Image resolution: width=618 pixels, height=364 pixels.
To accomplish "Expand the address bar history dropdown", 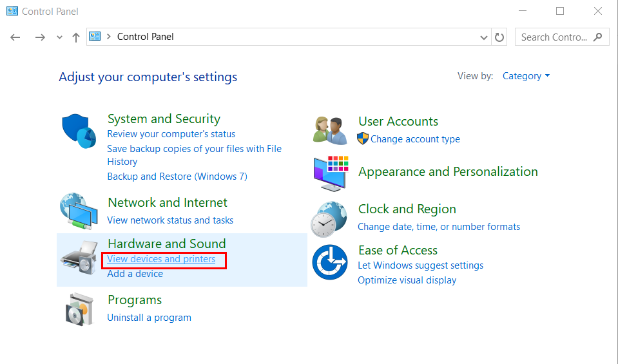I will [484, 37].
